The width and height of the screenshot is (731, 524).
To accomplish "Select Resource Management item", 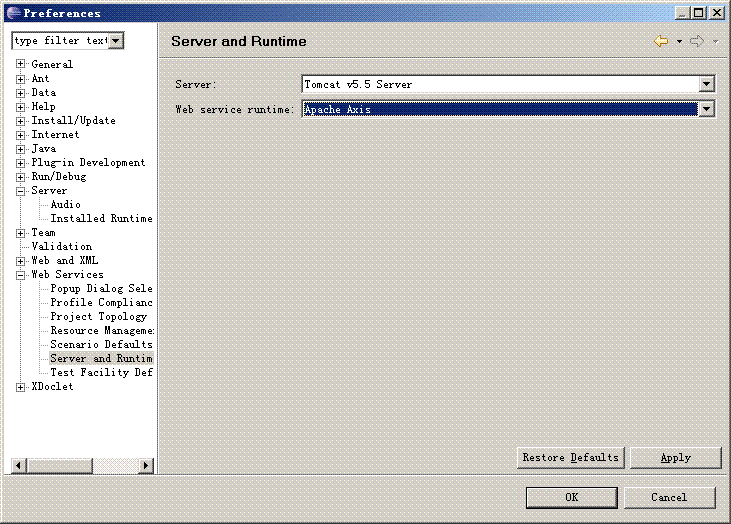I will pyautogui.click(x=102, y=330).
